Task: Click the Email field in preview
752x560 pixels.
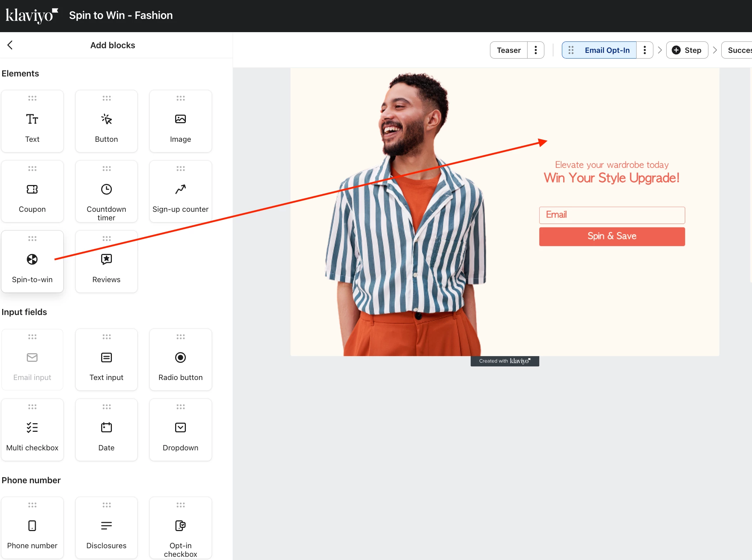Action: 612,215
